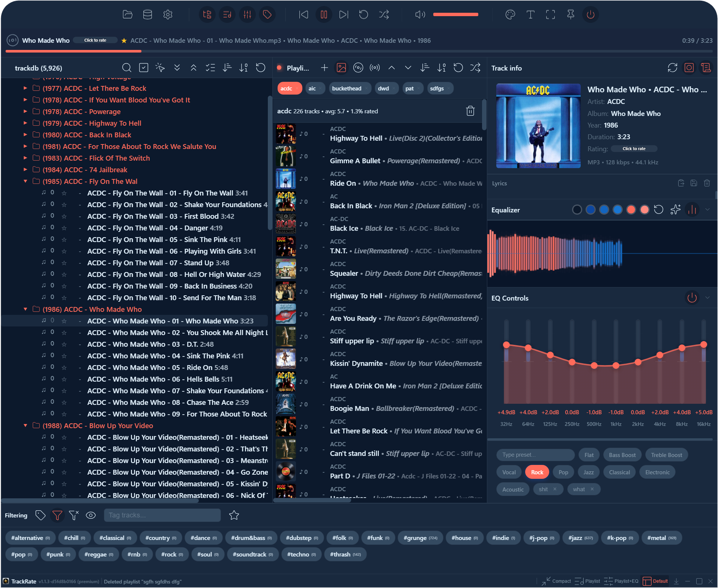Pause playback with the pause button
This screenshot has height=588, width=718.
323,14
